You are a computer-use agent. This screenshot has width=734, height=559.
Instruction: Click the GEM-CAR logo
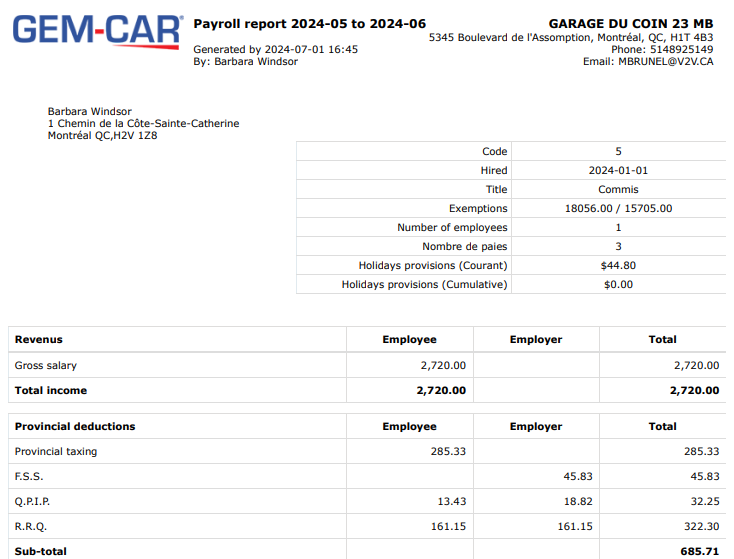coord(97,30)
